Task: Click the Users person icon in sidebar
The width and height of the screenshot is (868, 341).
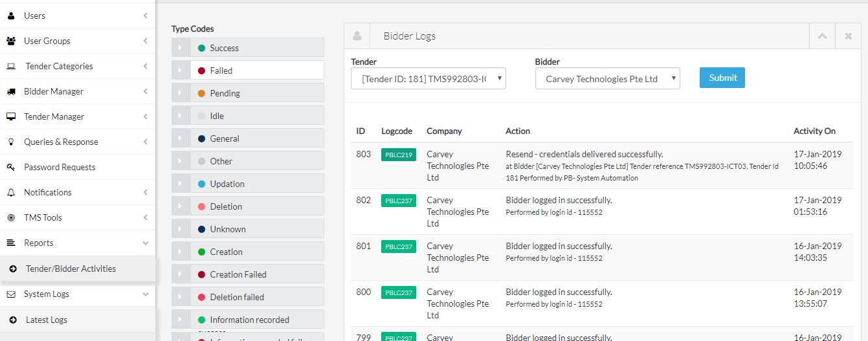Action: 10,16
